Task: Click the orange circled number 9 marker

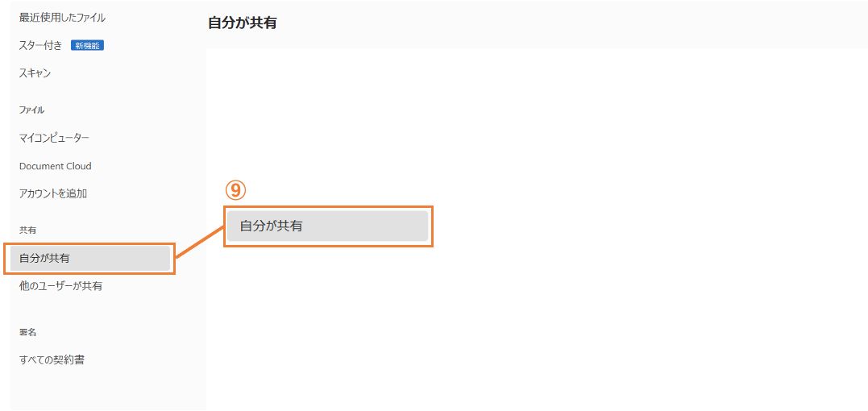Action: (235, 190)
